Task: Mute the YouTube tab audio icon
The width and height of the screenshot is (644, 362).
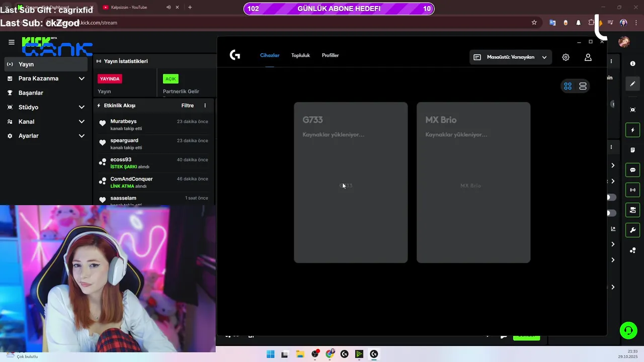Action: pyautogui.click(x=169, y=7)
